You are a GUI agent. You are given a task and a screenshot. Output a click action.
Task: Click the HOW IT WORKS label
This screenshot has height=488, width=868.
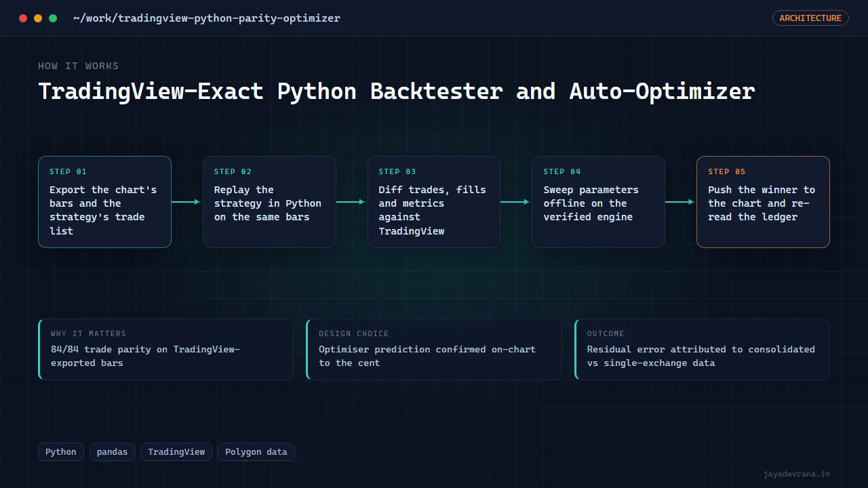tap(79, 66)
